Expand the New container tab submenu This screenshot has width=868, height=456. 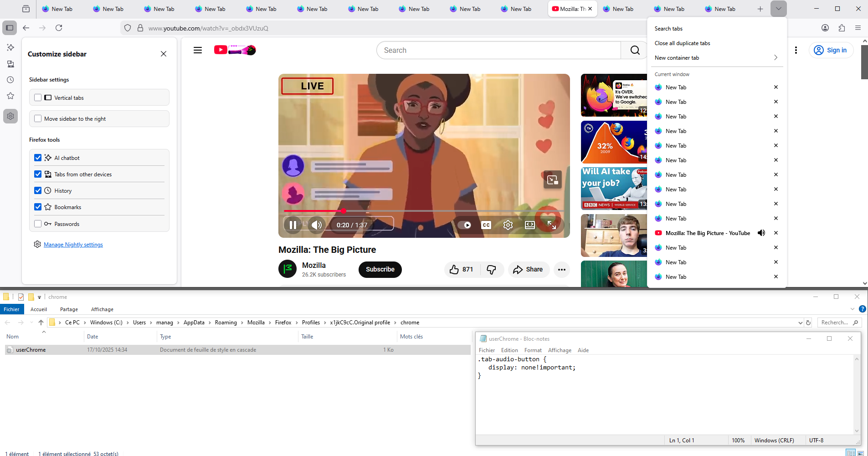click(776, 58)
